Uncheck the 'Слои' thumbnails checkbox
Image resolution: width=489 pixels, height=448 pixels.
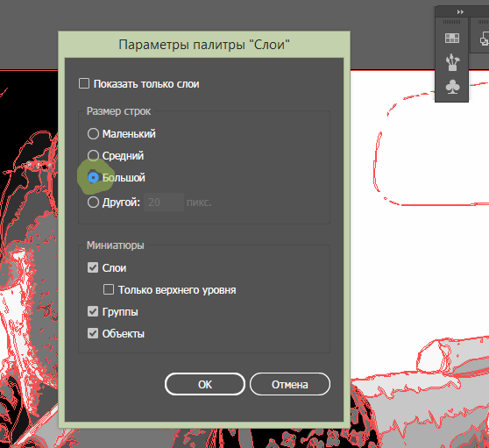coord(93,267)
